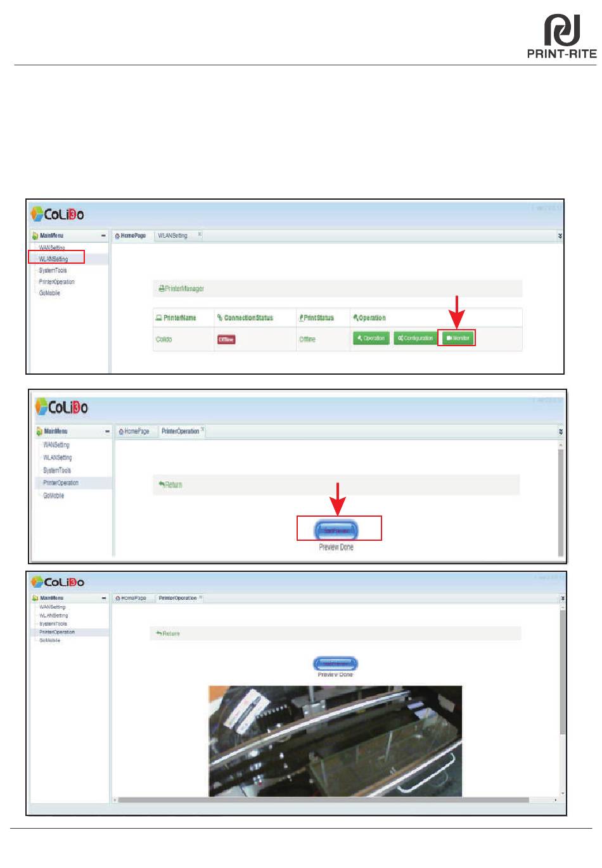This screenshot has width=602, height=868.
Task: Click ConnectionStatus column header
Action: pos(245,318)
